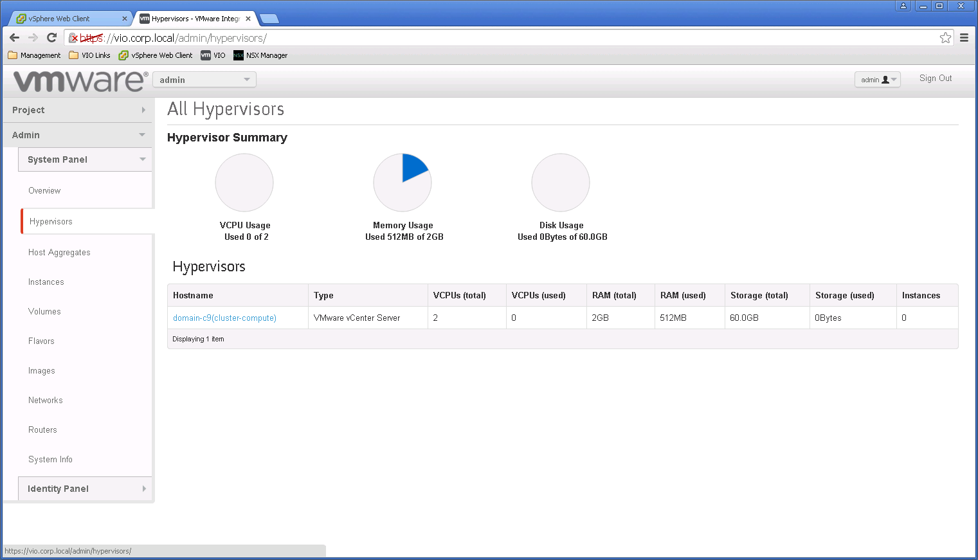978x560 pixels.
Task: Switch to the vSphere Web Client tab
Action: tap(68, 19)
